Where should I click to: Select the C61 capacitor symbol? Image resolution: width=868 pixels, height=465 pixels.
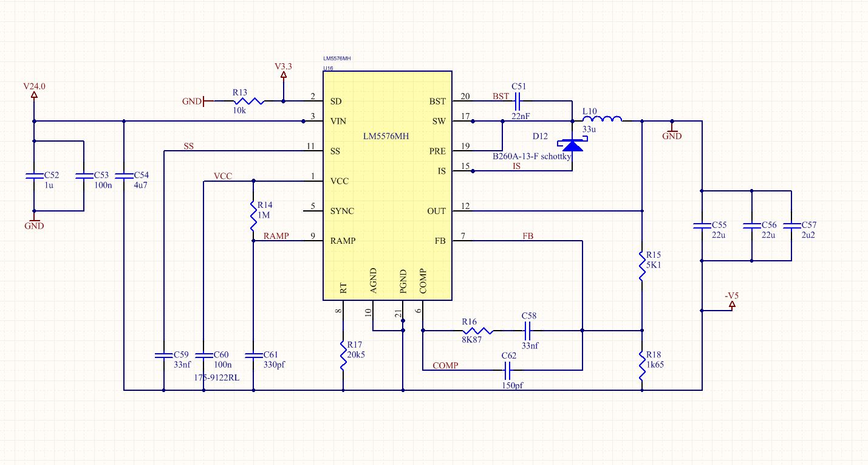pos(253,355)
